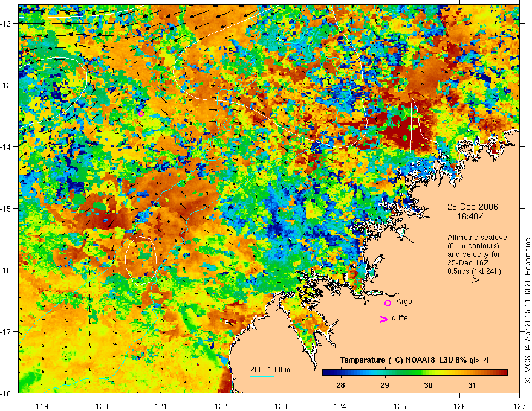Click the 'Argo' legend label

404,302
